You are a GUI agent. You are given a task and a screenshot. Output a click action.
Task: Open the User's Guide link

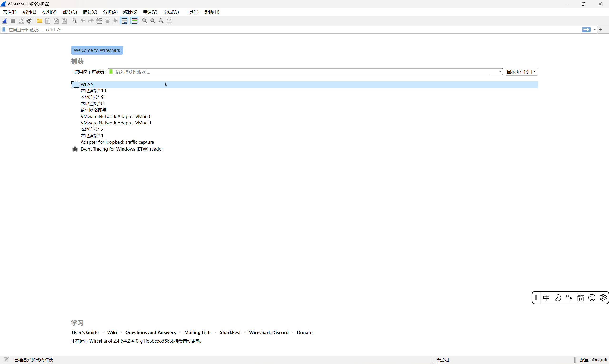tap(85, 332)
